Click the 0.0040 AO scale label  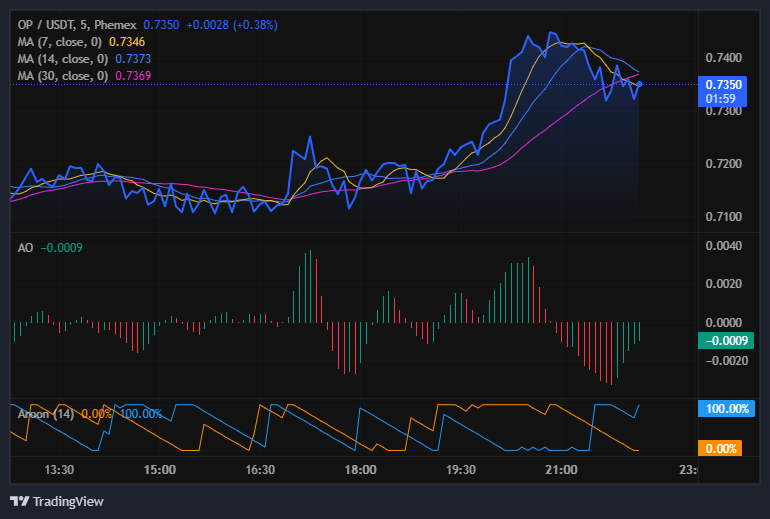723,246
